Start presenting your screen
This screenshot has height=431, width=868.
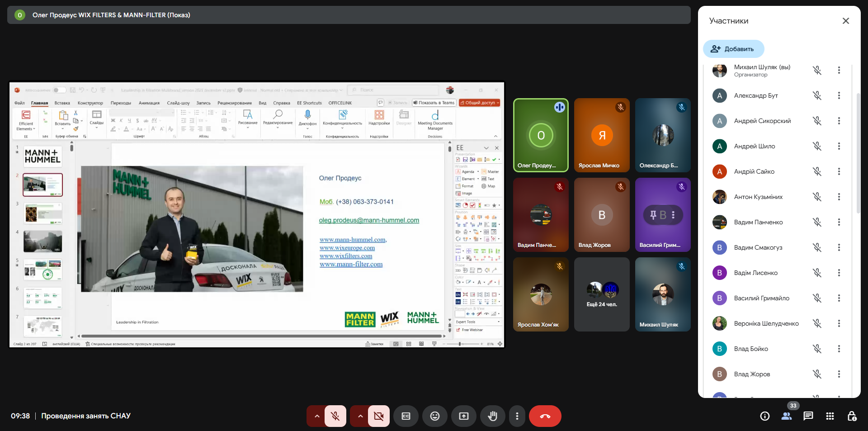pyautogui.click(x=464, y=416)
